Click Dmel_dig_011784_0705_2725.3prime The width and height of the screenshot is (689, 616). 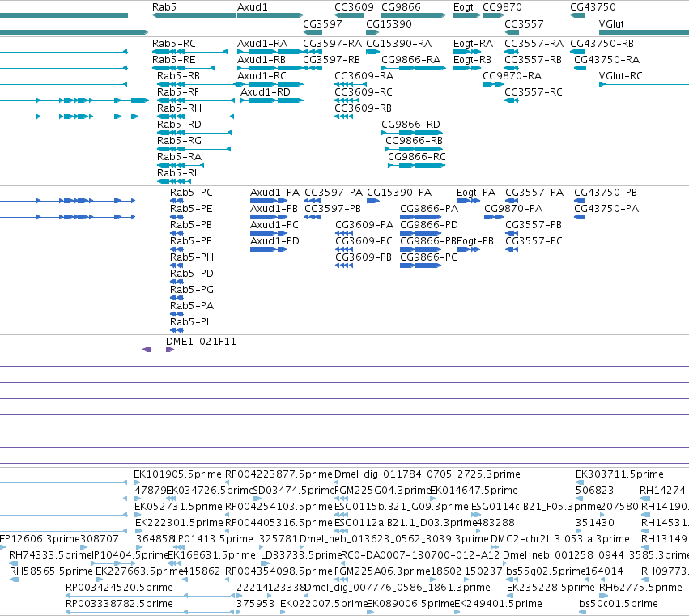[427, 474]
